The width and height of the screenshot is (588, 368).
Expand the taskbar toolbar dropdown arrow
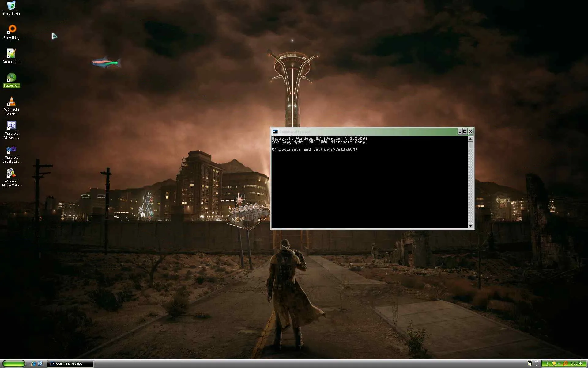[x=536, y=365]
